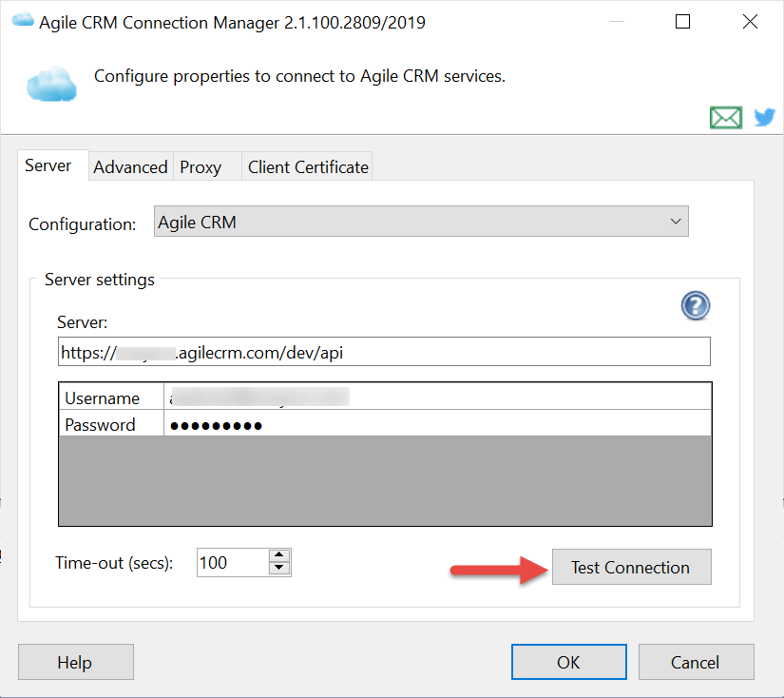Select the Password value cell
Image resolution: width=784 pixels, height=698 pixels.
437,423
